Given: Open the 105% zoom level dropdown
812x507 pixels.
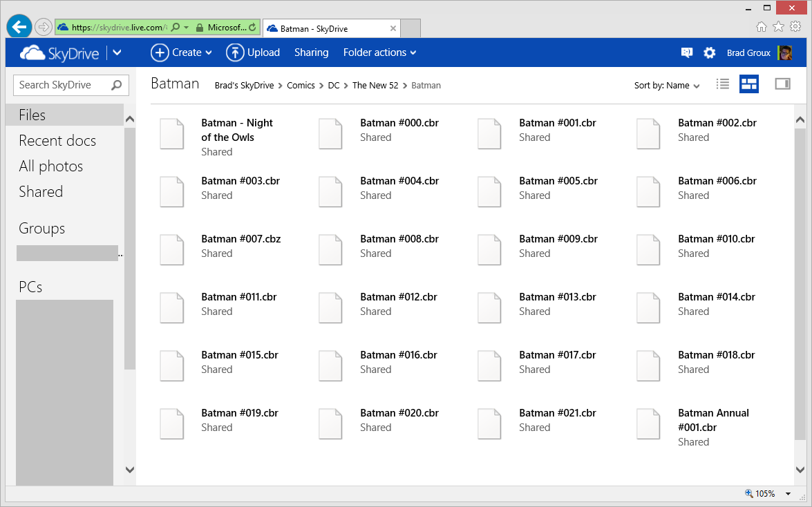Looking at the screenshot, I should pyautogui.click(x=789, y=494).
